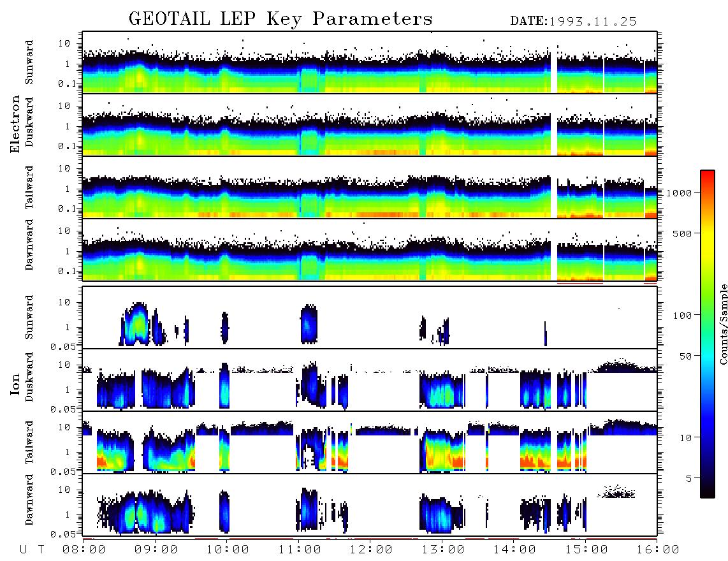Click the 09:00 time tick label
The width and height of the screenshot is (728, 561).
[156, 550]
